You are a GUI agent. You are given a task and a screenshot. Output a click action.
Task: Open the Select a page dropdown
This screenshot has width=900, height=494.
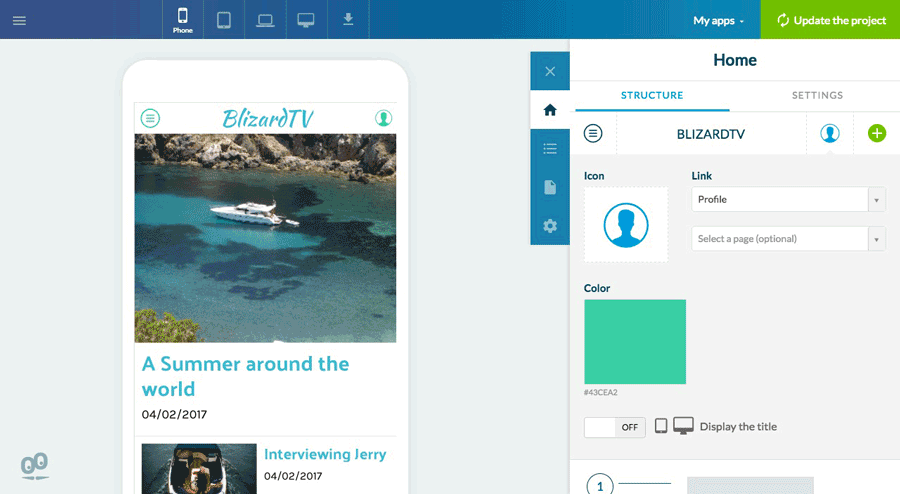pyautogui.click(x=788, y=239)
